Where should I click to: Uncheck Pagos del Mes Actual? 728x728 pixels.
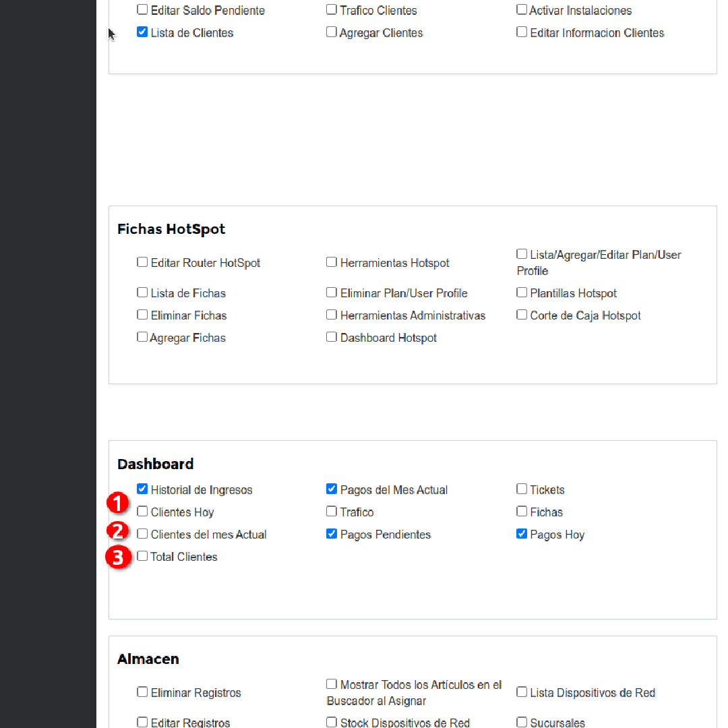pyautogui.click(x=332, y=489)
